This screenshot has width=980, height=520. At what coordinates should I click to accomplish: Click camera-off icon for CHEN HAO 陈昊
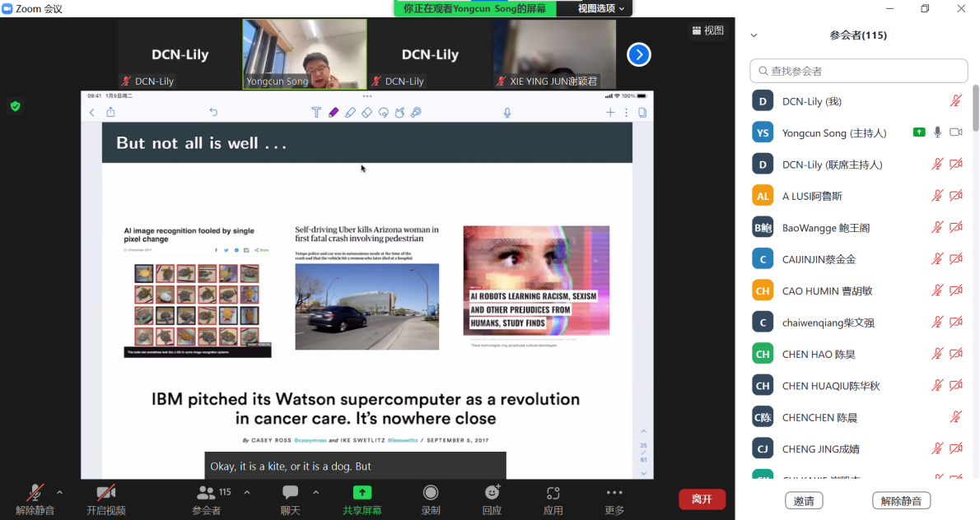click(x=955, y=354)
